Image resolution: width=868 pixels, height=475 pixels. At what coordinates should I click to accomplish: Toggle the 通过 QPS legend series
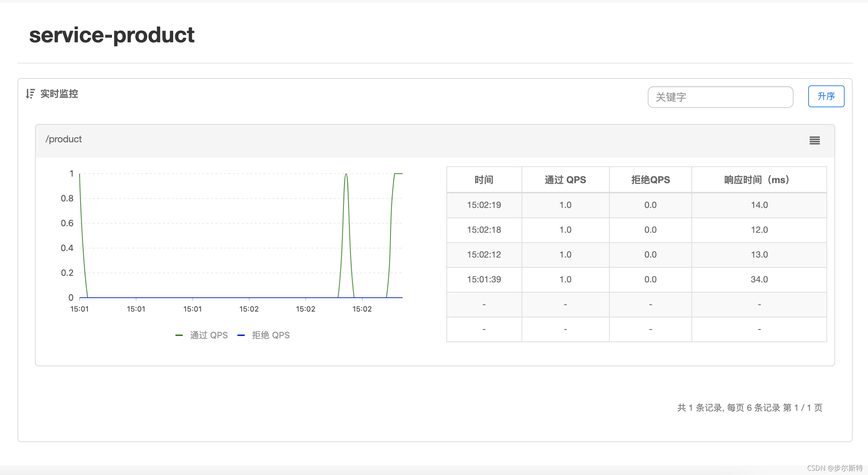209,335
